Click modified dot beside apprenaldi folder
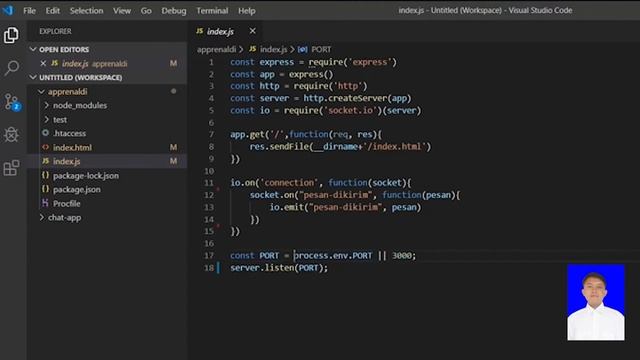This screenshot has width=640, height=360. 173,91
